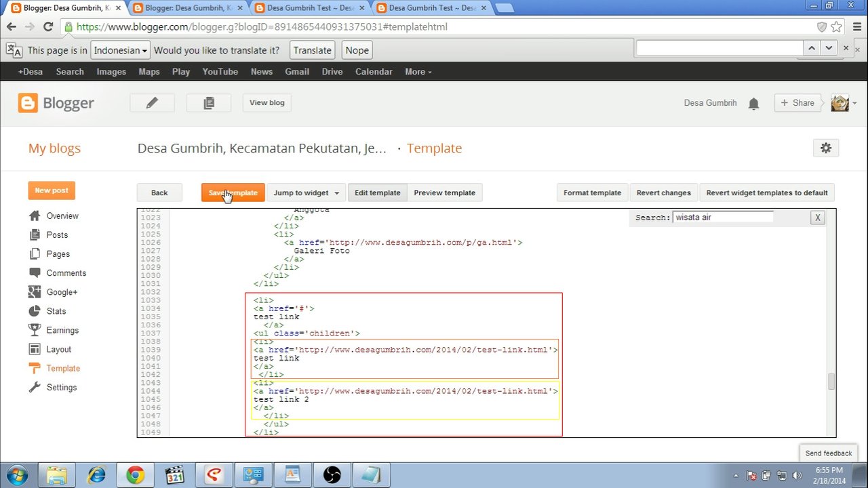The width and height of the screenshot is (868, 488).
Task: Click the Earnings trophy icon
Action: (35, 330)
